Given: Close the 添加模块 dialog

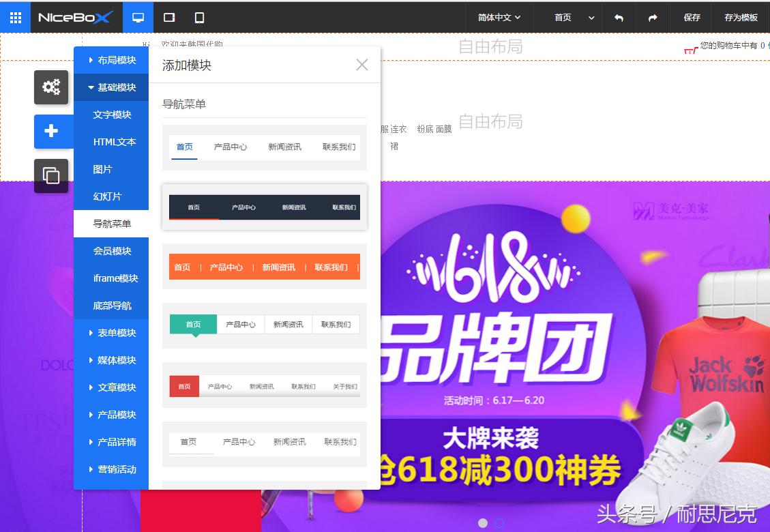Looking at the screenshot, I should click(361, 64).
